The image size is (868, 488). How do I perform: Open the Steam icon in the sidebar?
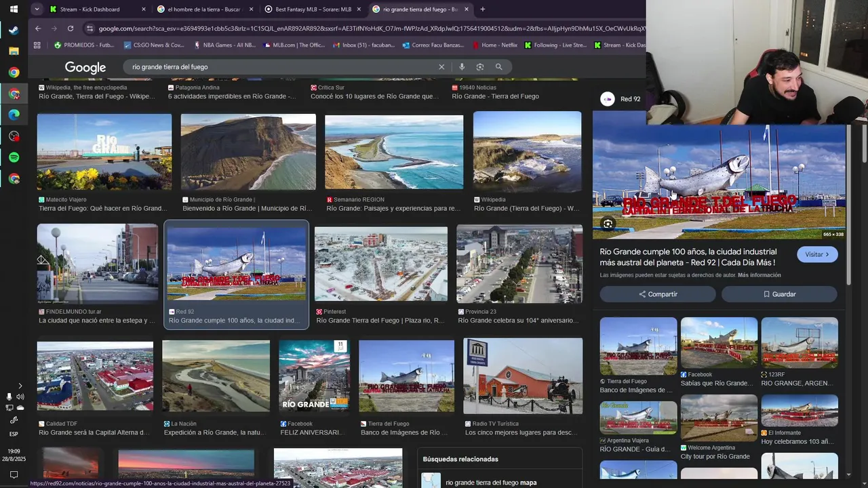[x=14, y=30]
